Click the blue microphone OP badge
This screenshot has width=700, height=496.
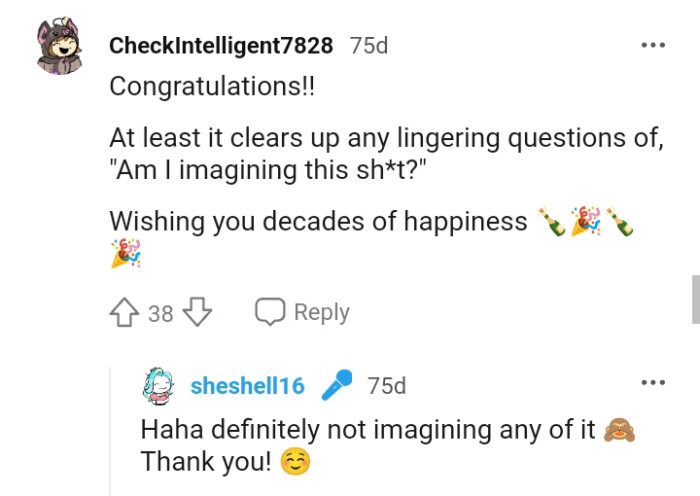pos(337,385)
